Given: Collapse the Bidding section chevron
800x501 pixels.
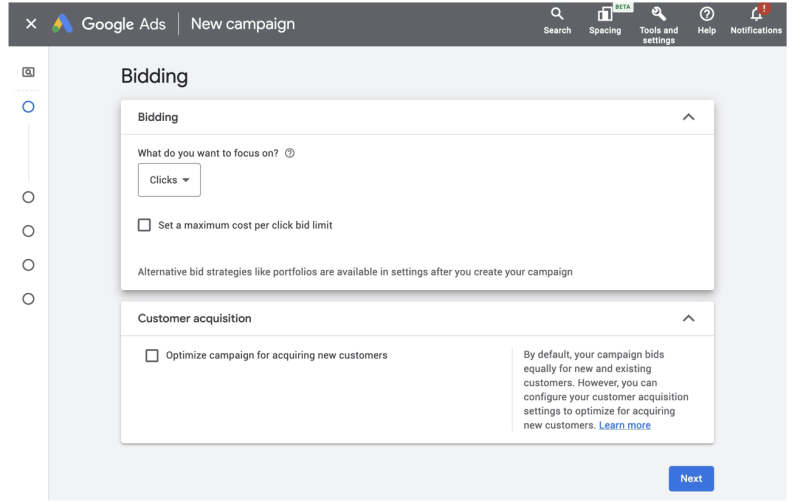Looking at the screenshot, I should point(688,117).
